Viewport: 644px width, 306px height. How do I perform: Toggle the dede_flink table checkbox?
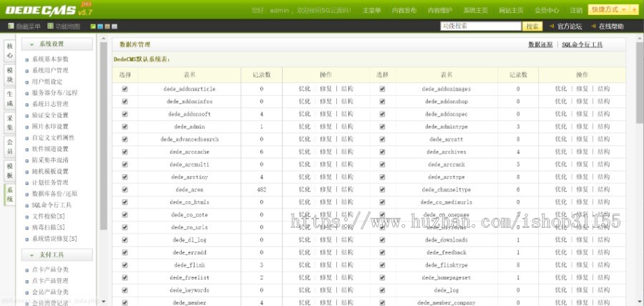point(125,265)
